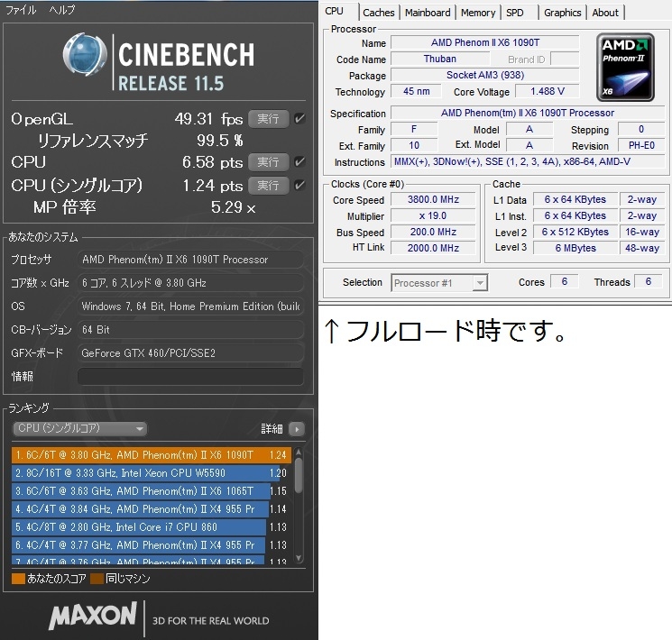Viewport: 672px width, 640px height.
Task: Click the AMD Phenom II logo in CPU-Z
Action: 625,68
